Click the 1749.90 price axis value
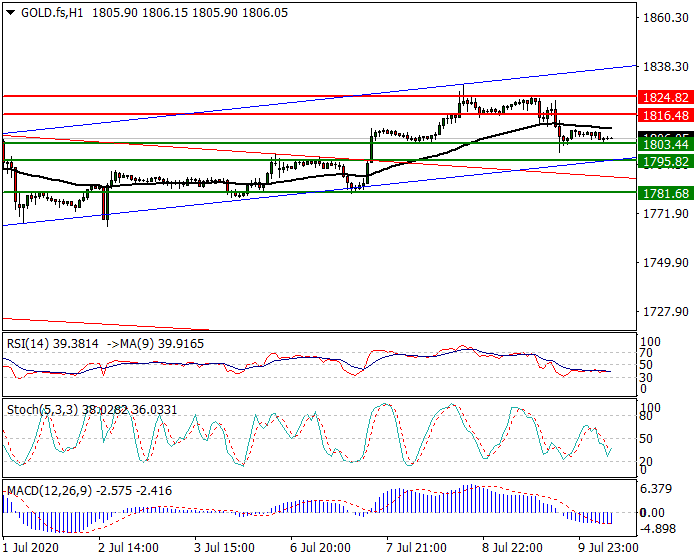Screen dimensions: 700x560 click(x=665, y=263)
